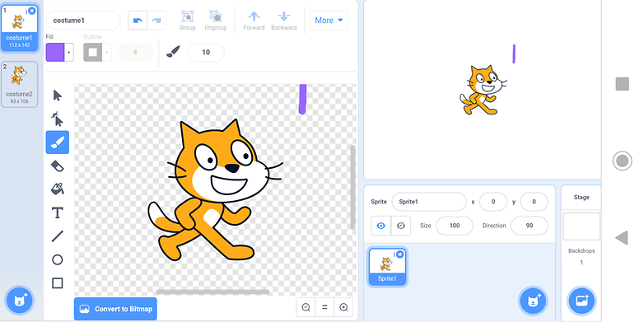Screen dimensions: 644x322
Task: Select the Text tool
Action: (x=58, y=212)
